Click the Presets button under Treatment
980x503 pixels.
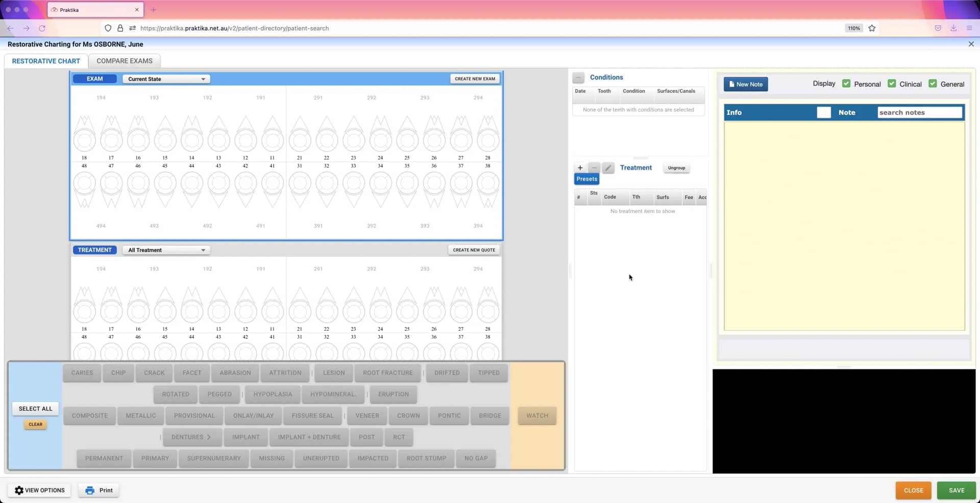click(x=586, y=179)
